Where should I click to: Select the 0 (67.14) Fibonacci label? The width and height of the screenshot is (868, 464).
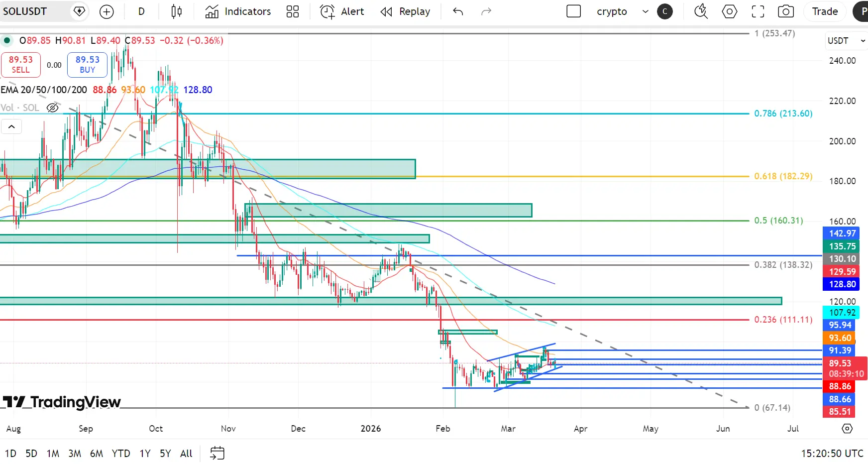772,408
